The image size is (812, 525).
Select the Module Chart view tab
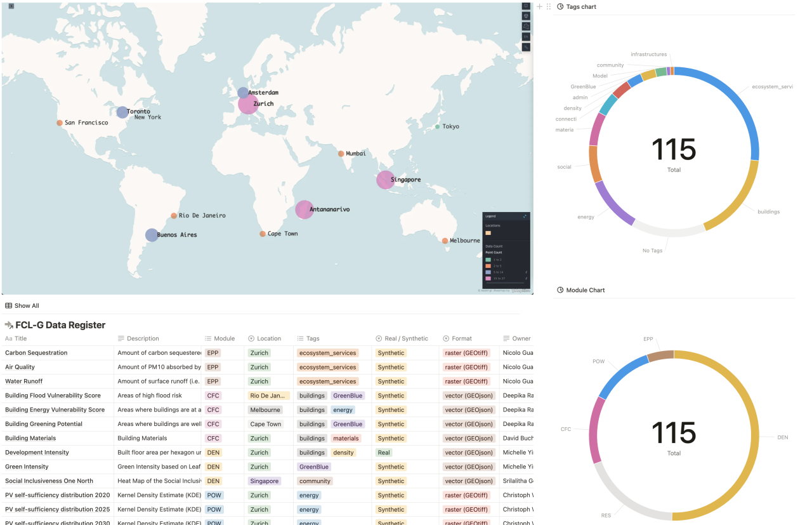(x=580, y=290)
